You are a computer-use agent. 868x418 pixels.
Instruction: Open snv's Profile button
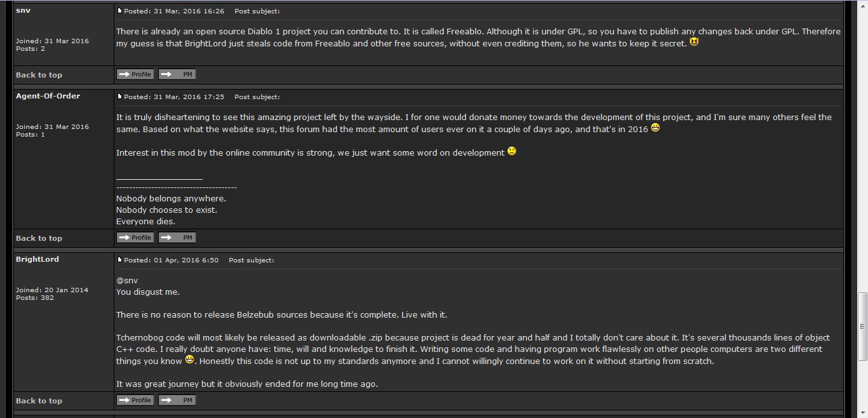(135, 74)
